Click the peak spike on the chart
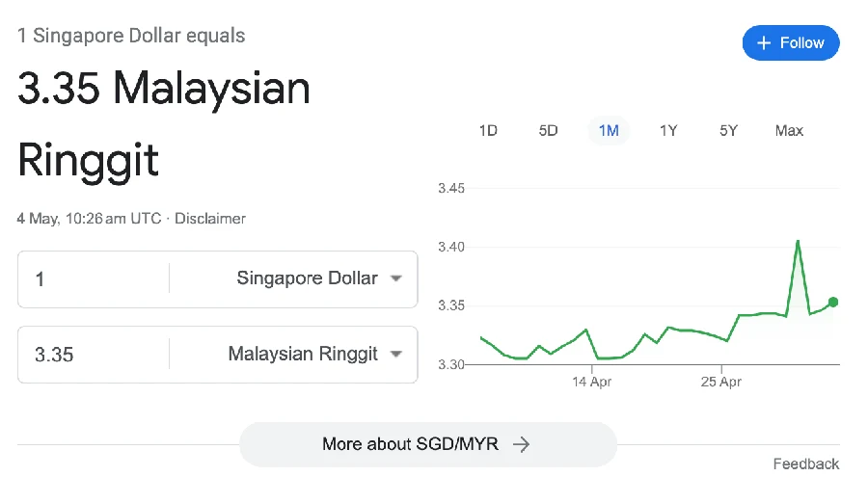Screen dimensions: 868x503 click(x=798, y=242)
